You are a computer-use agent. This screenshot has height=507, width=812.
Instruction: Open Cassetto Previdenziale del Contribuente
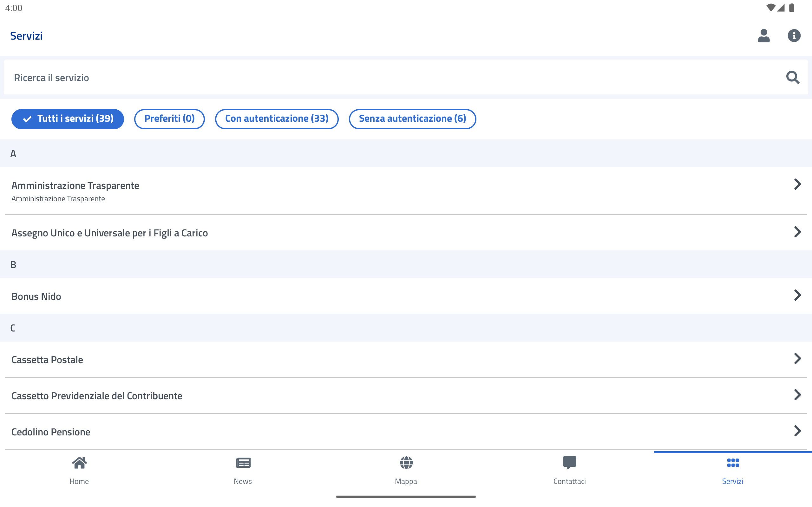click(x=97, y=396)
